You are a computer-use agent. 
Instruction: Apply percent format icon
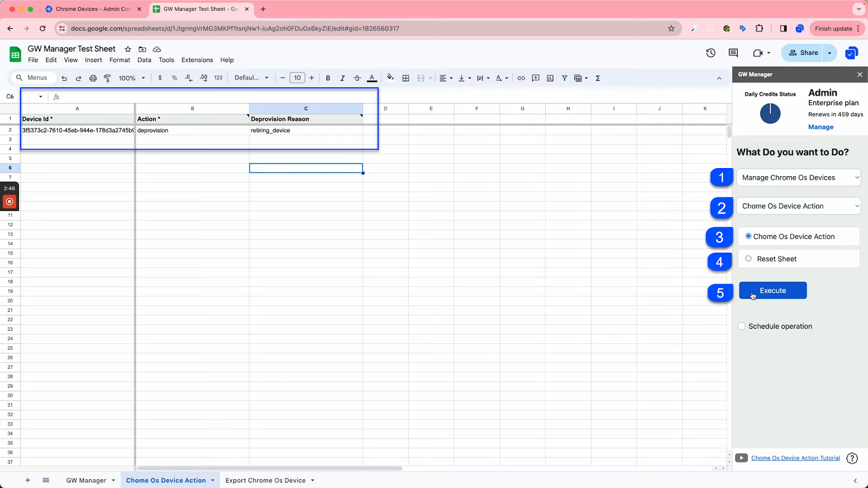pyautogui.click(x=174, y=78)
